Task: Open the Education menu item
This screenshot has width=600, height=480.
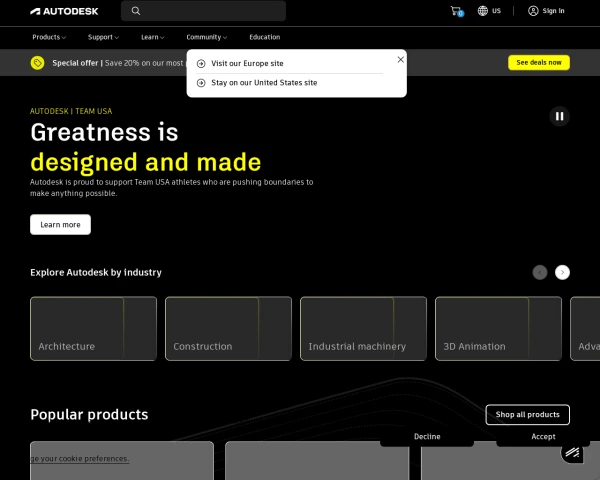Action: pos(264,37)
